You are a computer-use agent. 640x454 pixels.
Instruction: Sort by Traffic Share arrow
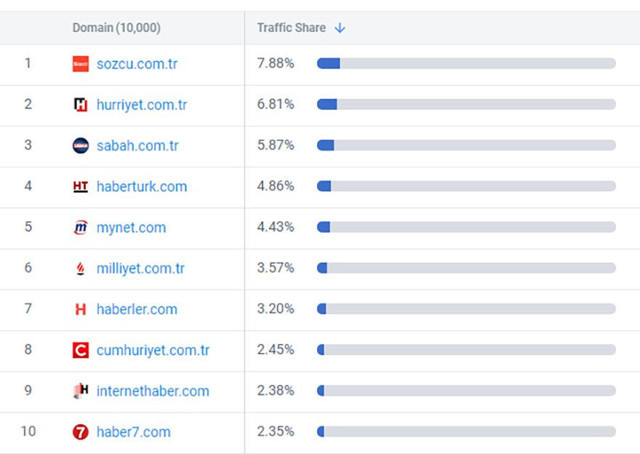pyautogui.click(x=340, y=28)
